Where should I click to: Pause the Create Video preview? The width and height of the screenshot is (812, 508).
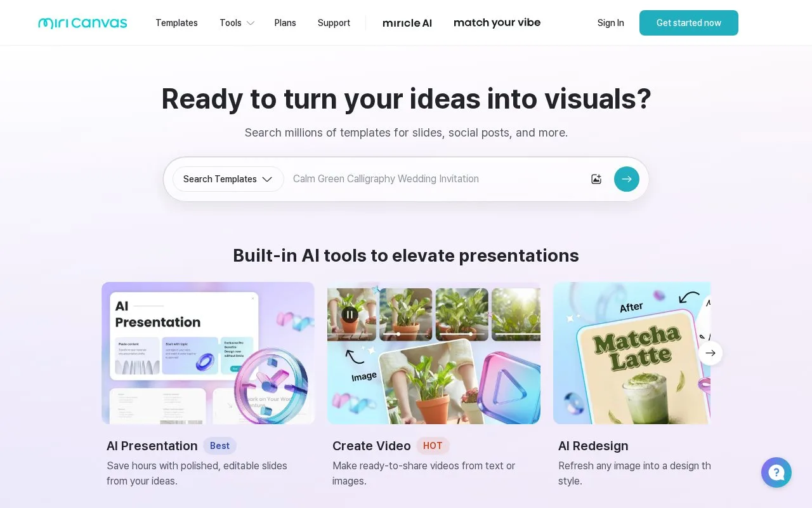click(x=350, y=314)
